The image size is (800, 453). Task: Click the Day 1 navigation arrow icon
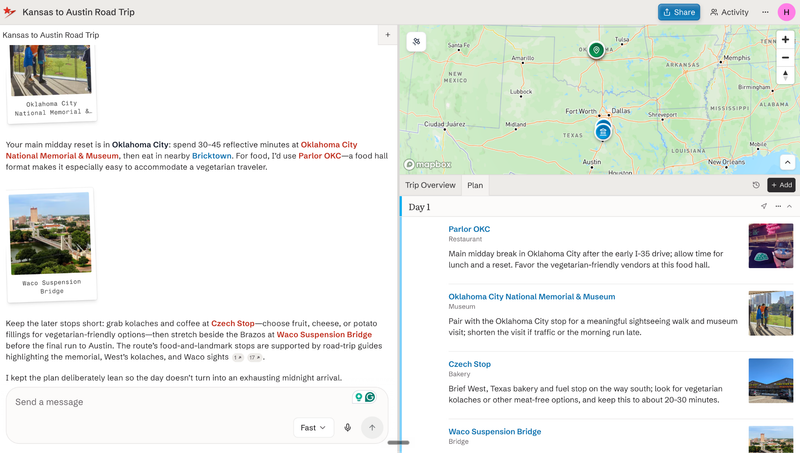764,207
